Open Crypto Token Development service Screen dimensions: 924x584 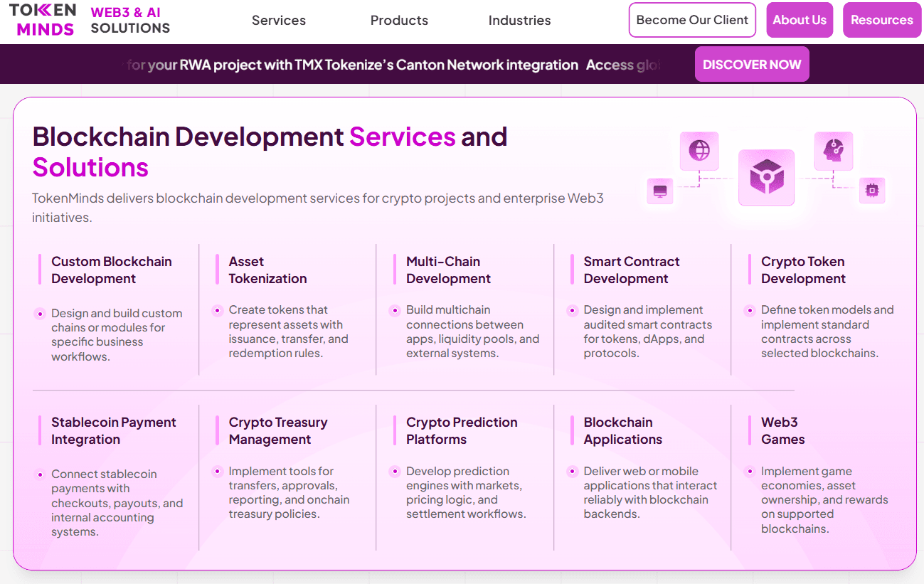pyautogui.click(x=803, y=270)
